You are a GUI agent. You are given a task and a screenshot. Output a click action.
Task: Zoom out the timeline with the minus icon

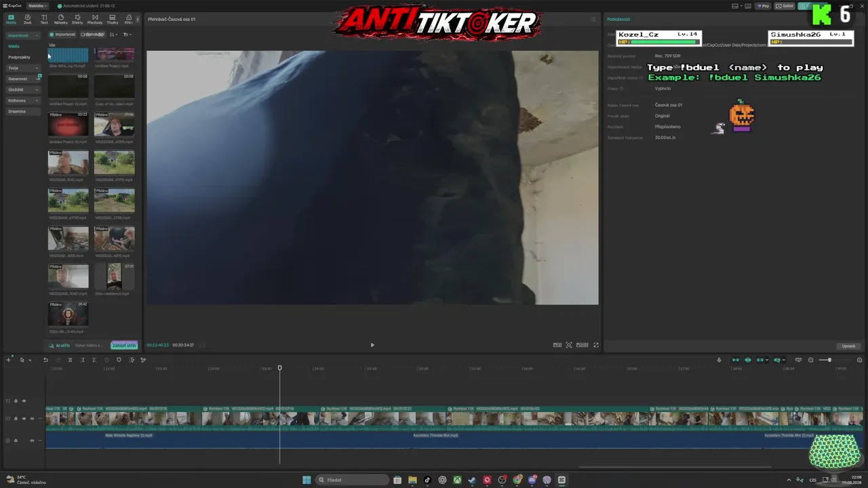(811, 360)
